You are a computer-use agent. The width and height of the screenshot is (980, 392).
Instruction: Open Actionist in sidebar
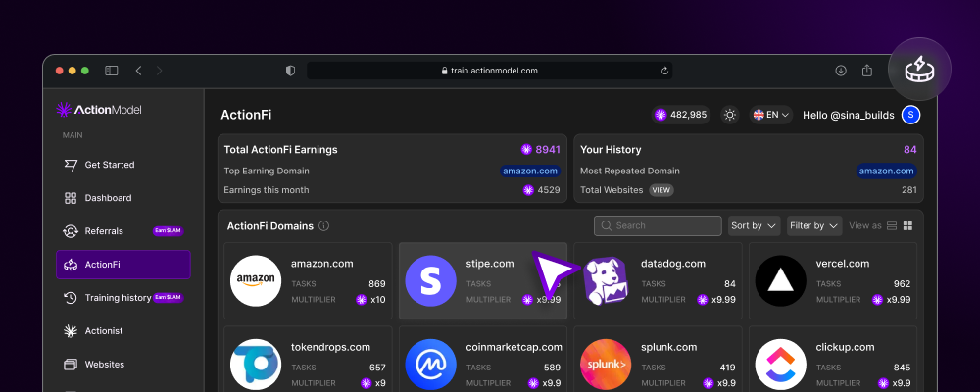coord(123,330)
